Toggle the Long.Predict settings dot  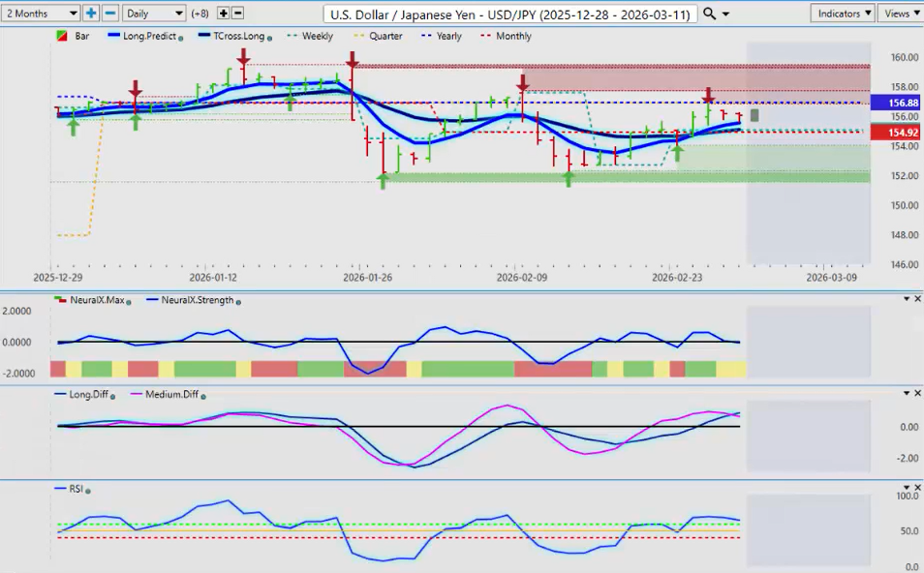[x=180, y=39]
